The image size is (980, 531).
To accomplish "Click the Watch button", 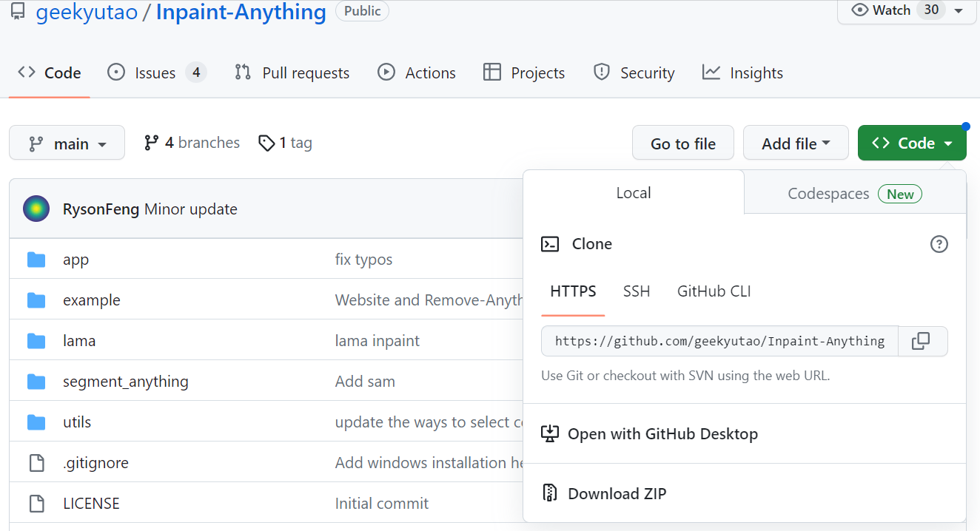I will (x=892, y=10).
